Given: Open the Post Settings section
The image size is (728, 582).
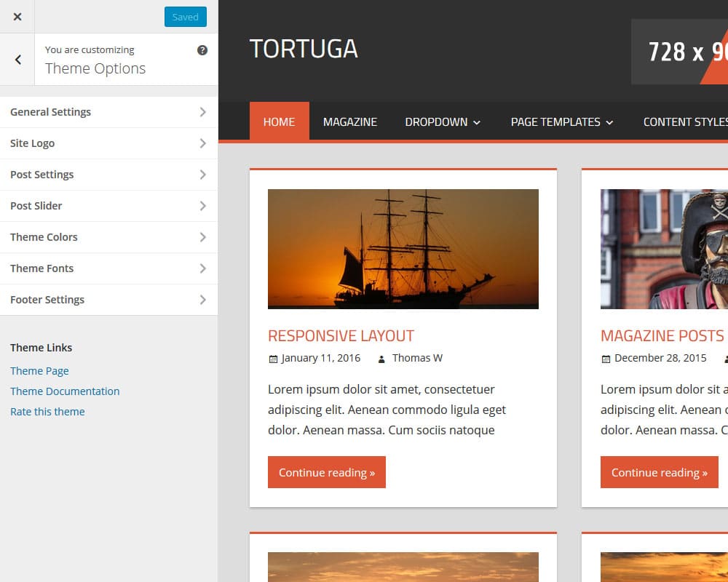Looking at the screenshot, I should pos(108,175).
